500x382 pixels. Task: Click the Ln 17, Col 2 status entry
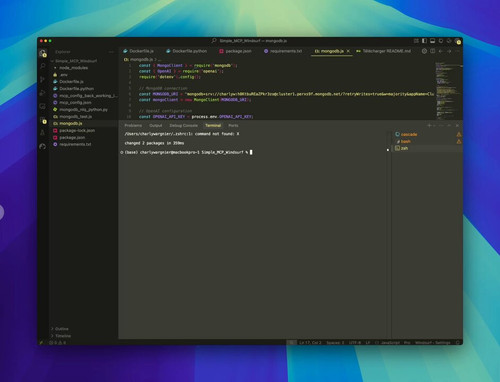(310, 342)
